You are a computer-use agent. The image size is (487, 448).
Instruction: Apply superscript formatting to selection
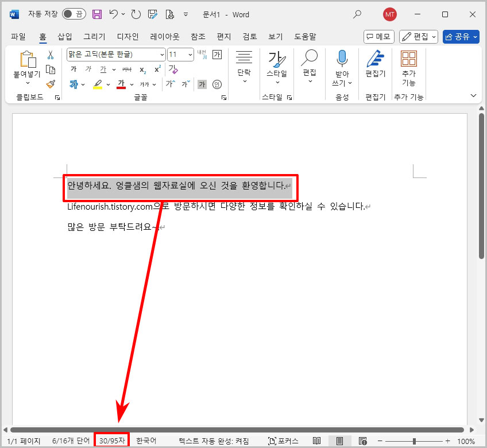tap(157, 69)
